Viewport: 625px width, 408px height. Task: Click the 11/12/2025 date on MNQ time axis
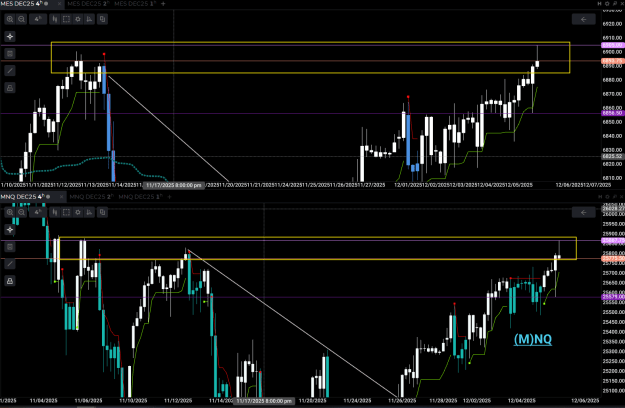click(178, 400)
